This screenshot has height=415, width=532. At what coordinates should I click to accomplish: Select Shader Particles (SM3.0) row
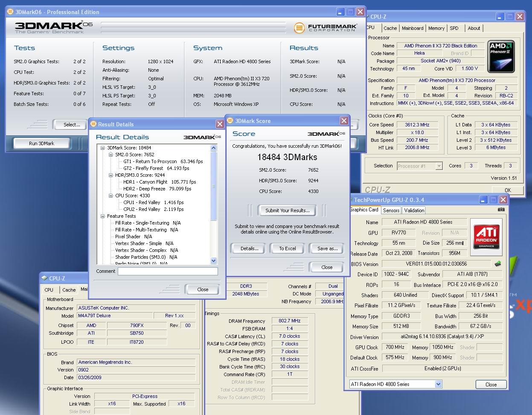pyautogui.click(x=146, y=257)
